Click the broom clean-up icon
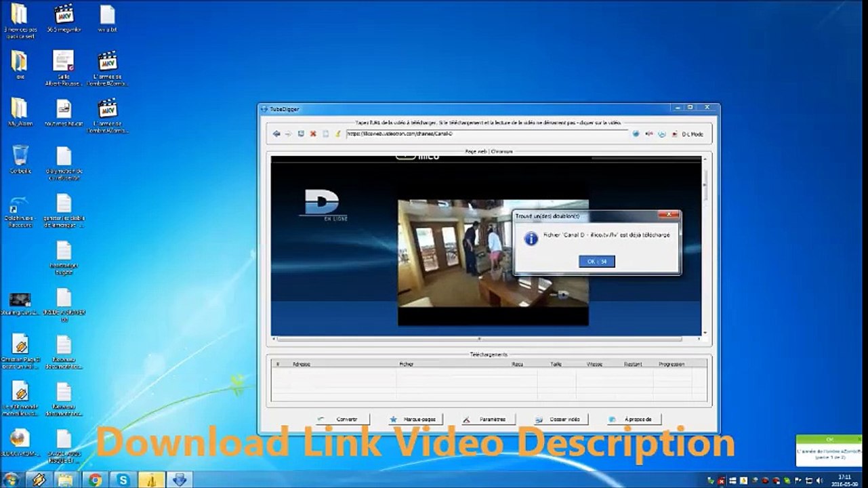The height and width of the screenshot is (488, 868). point(337,134)
